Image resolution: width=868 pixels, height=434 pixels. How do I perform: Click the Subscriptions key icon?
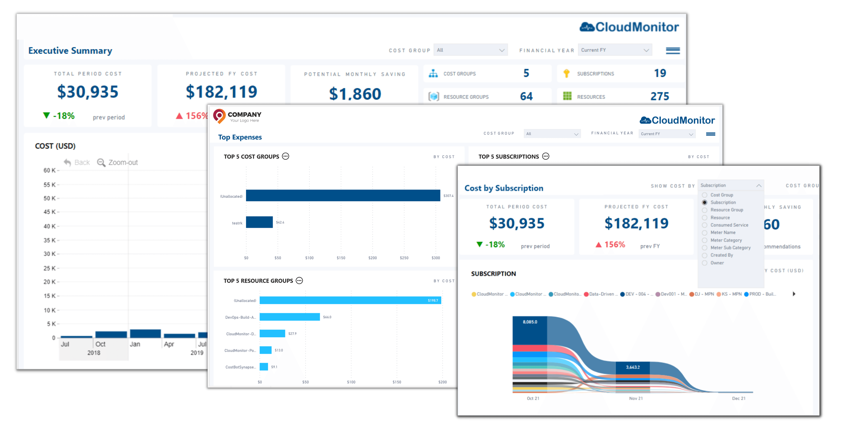[x=566, y=74]
